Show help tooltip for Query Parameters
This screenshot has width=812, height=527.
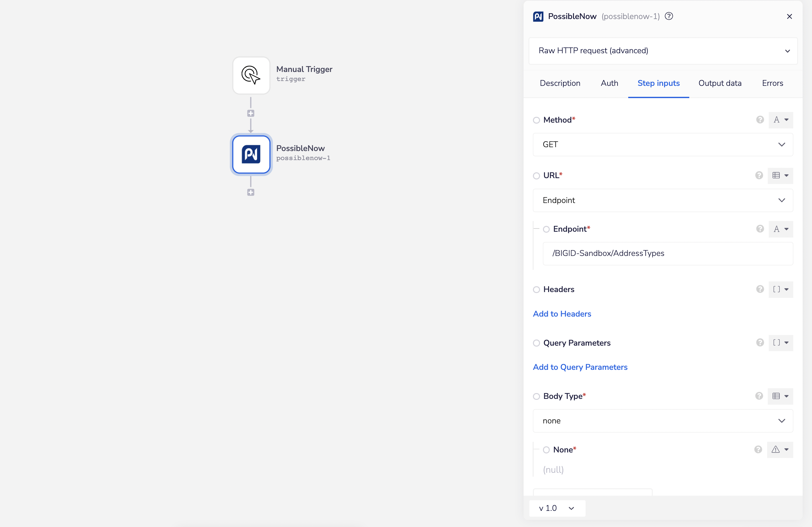tap(760, 343)
